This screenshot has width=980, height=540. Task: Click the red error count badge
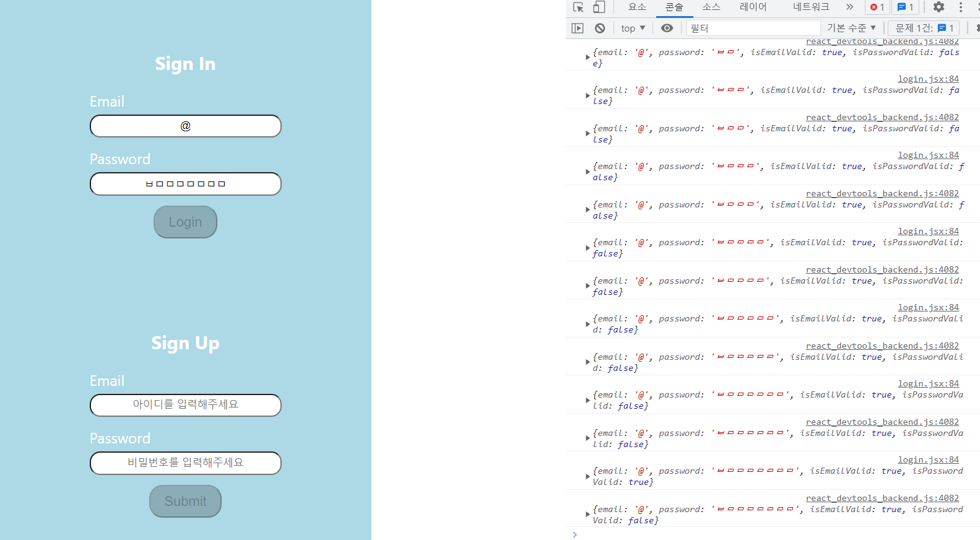point(877,7)
